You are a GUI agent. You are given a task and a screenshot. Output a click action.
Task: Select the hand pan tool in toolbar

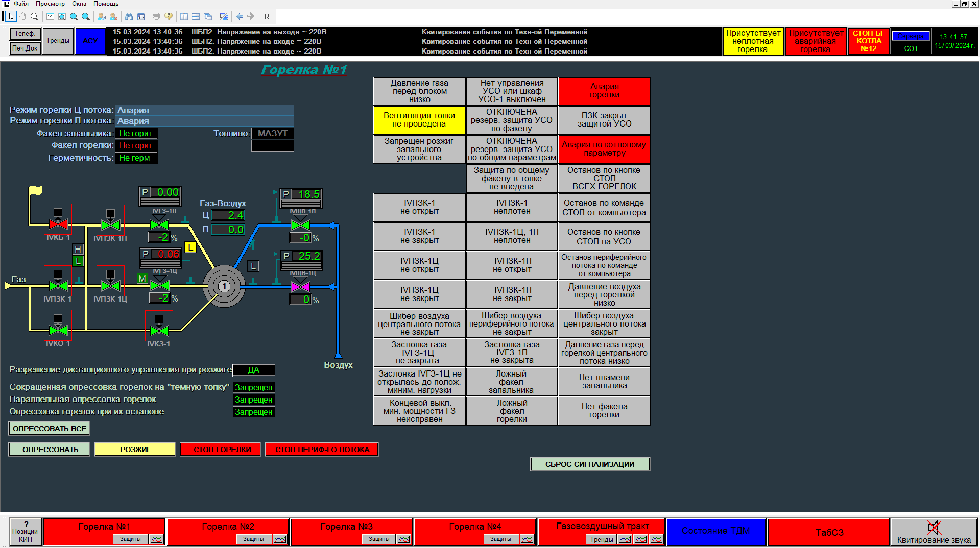(x=22, y=17)
